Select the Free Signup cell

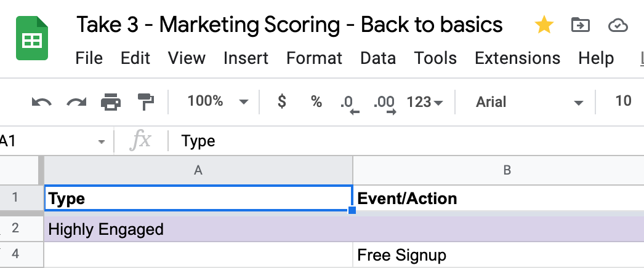499,255
